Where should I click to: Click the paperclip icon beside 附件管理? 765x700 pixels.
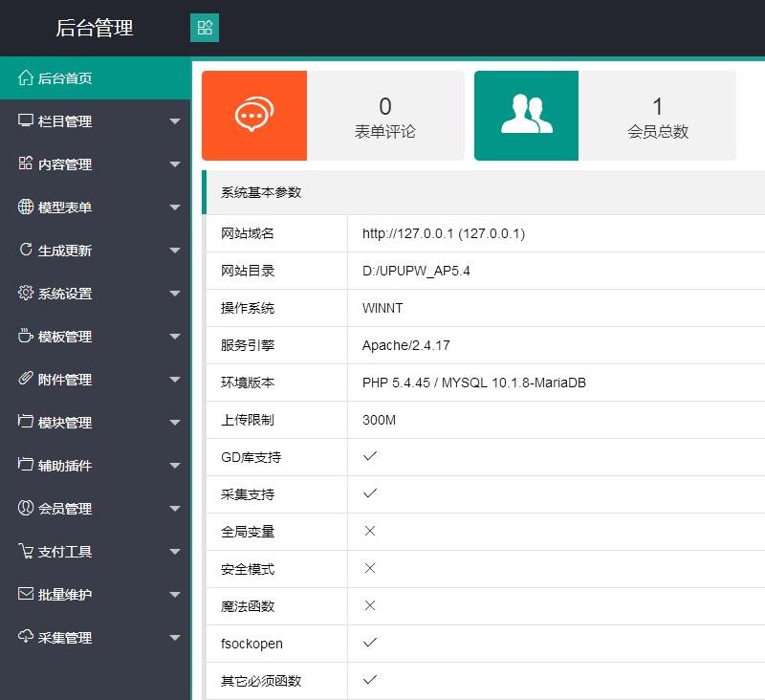(26, 380)
